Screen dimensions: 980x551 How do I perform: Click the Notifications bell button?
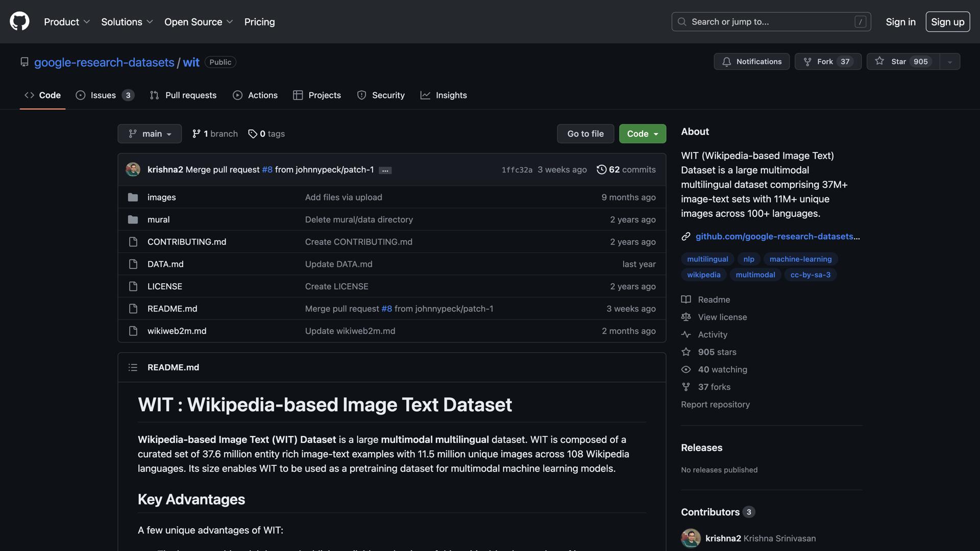[751, 62]
